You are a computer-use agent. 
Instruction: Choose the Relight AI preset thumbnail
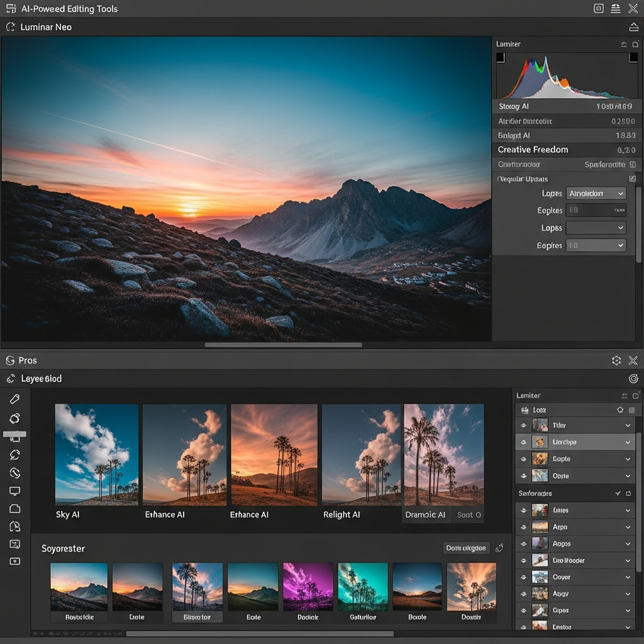tap(361, 455)
